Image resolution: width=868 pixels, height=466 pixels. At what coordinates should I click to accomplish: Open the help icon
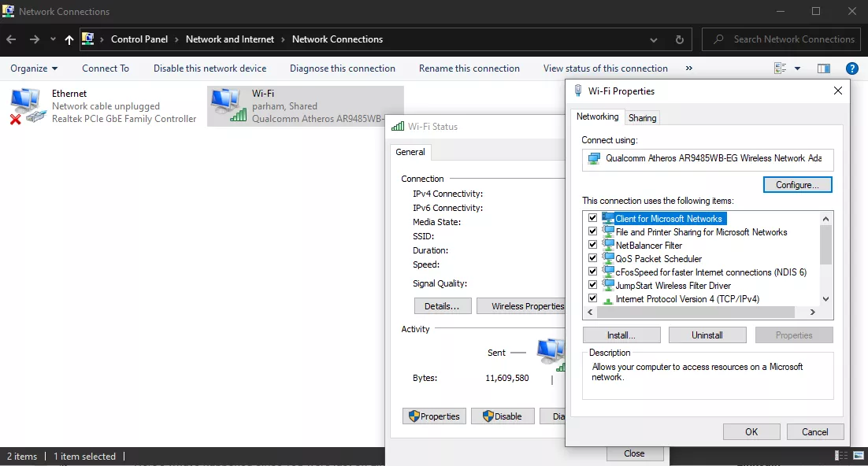[852, 68]
